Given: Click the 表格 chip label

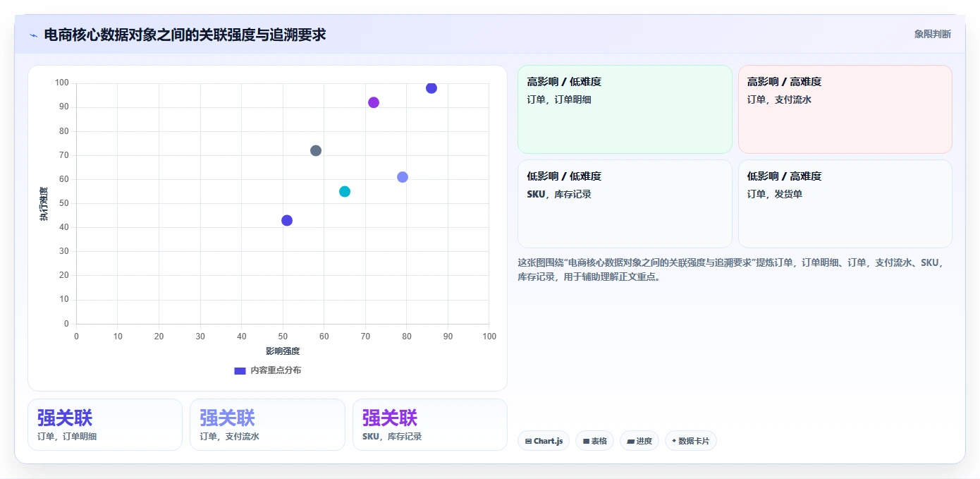Looking at the screenshot, I should tap(599, 441).
